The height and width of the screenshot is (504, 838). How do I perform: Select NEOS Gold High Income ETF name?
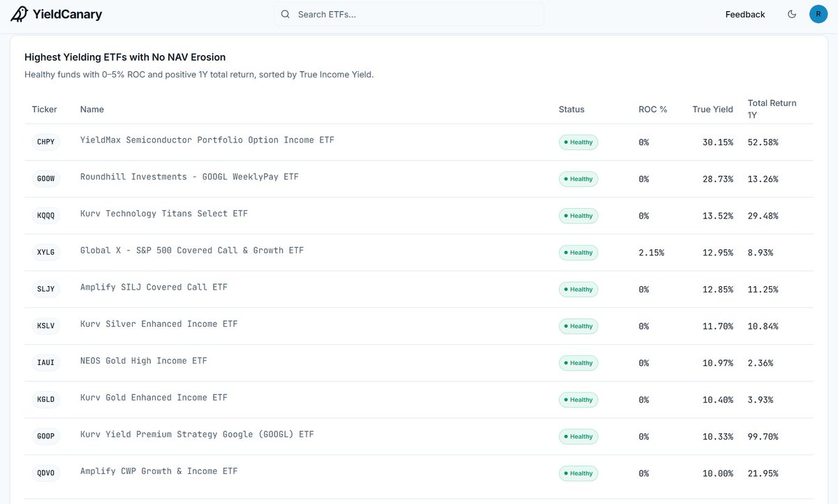tap(144, 361)
